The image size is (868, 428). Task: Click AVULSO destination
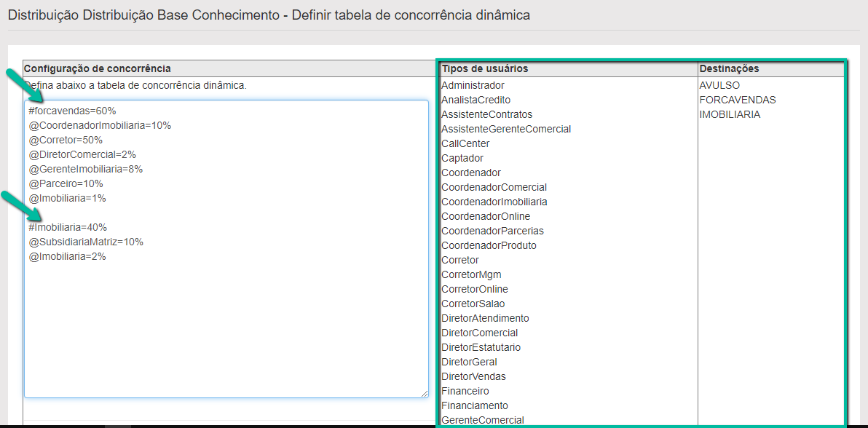(719, 85)
